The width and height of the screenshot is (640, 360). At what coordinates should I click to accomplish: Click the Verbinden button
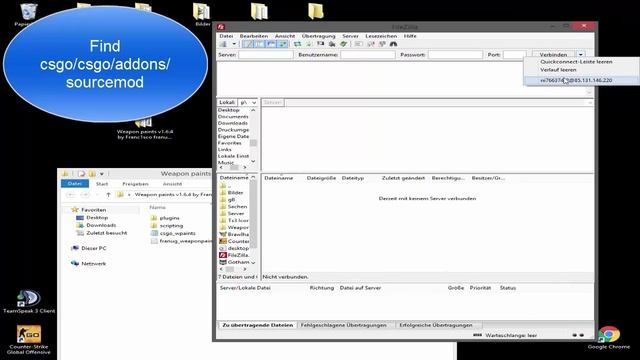click(553, 55)
